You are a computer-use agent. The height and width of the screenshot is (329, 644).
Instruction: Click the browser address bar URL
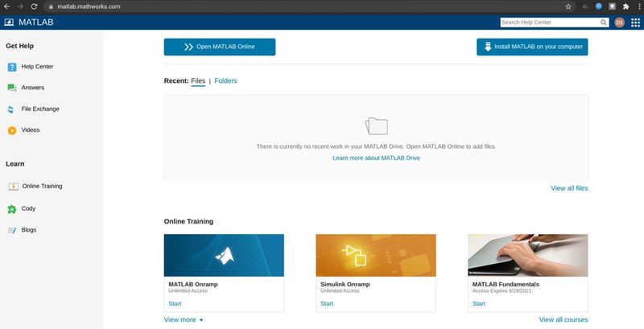click(x=89, y=6)
